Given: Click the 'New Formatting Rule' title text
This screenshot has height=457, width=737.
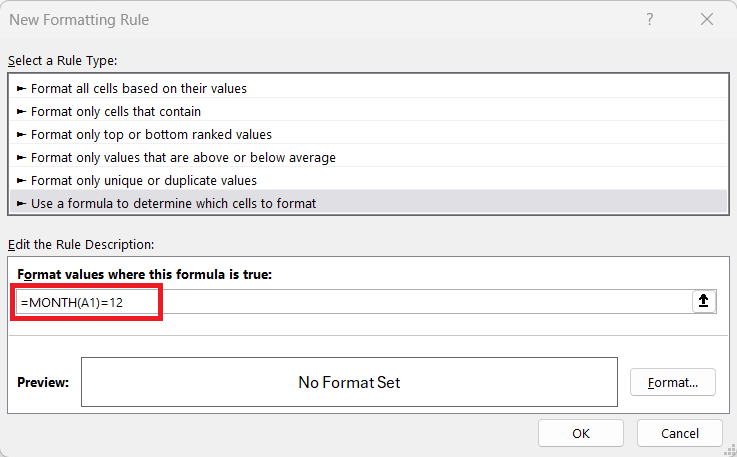Looking at the screenshot, I should pos(79,20).
